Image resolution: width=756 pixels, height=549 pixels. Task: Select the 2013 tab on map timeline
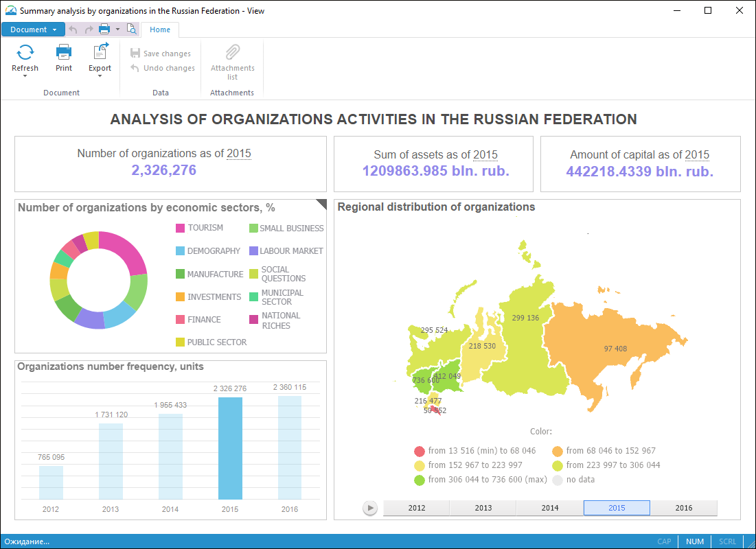tap(483, 508)
